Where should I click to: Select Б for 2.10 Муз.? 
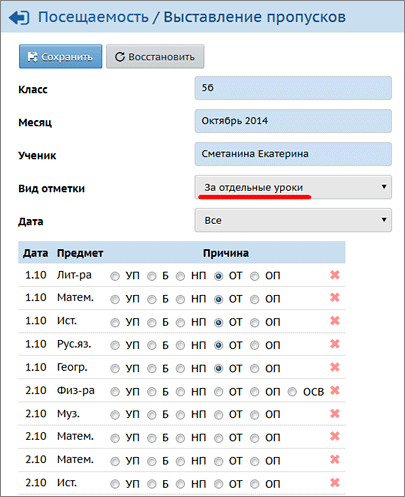(152, 415)
